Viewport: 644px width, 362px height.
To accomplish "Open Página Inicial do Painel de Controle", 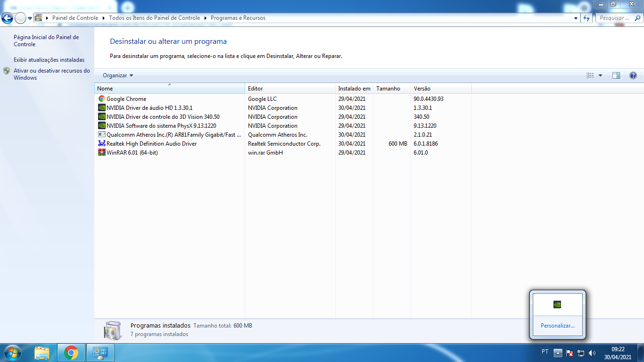I will click(46, 41).
